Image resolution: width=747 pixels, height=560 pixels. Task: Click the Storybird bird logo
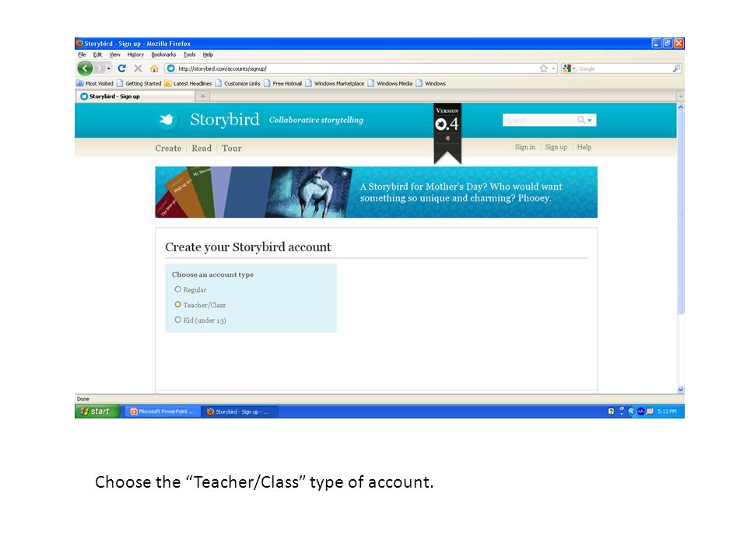[167, 120]
